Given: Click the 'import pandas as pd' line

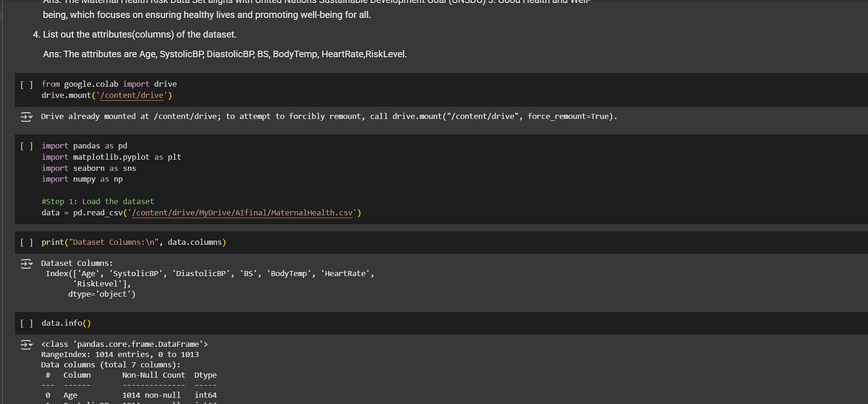Looking at the screenshot, I should pos(85,146).
